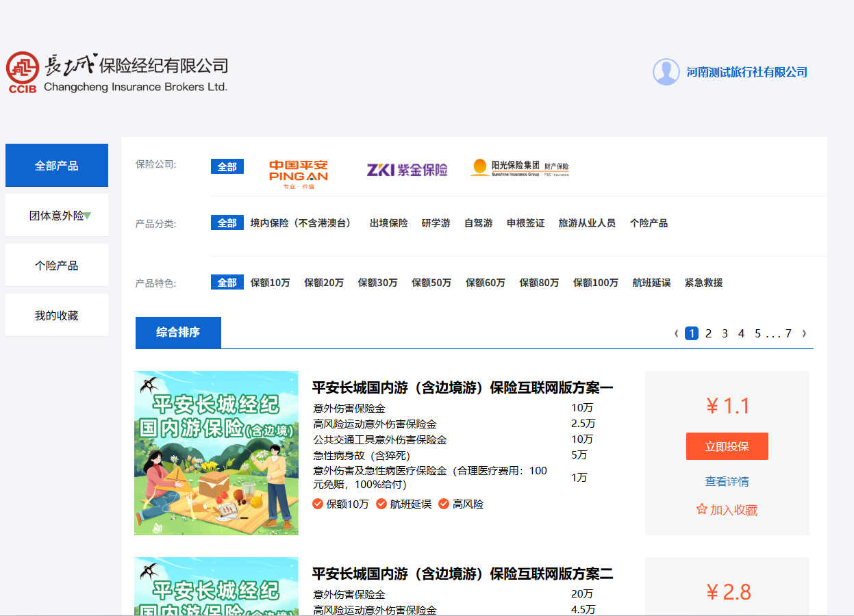Filter by Ping An insurance logo
This screenshot has width=854, height=616.
[x=298, y=174]
